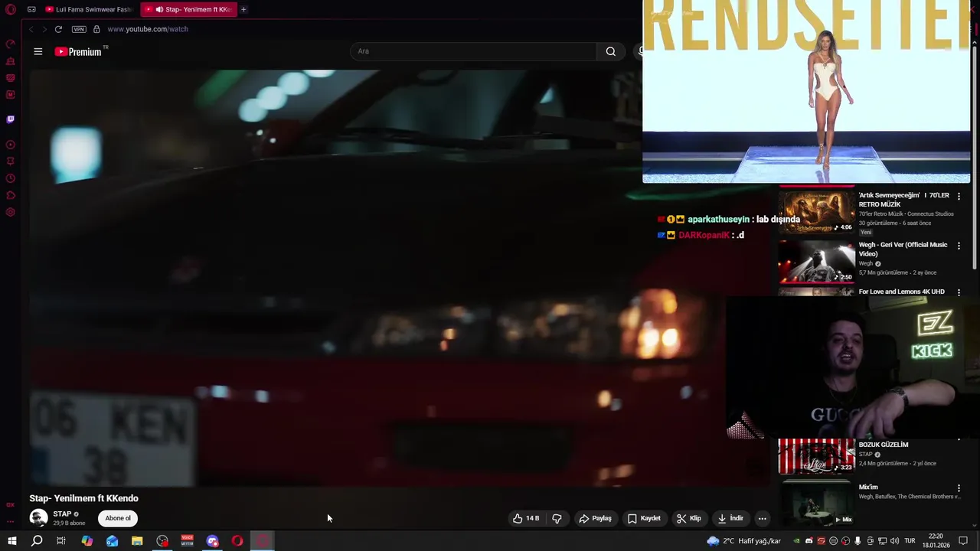Image resolution: width=980 pixels, height=551 pixels.
Task: Play or pause the Stap video player
Action: 400,278
